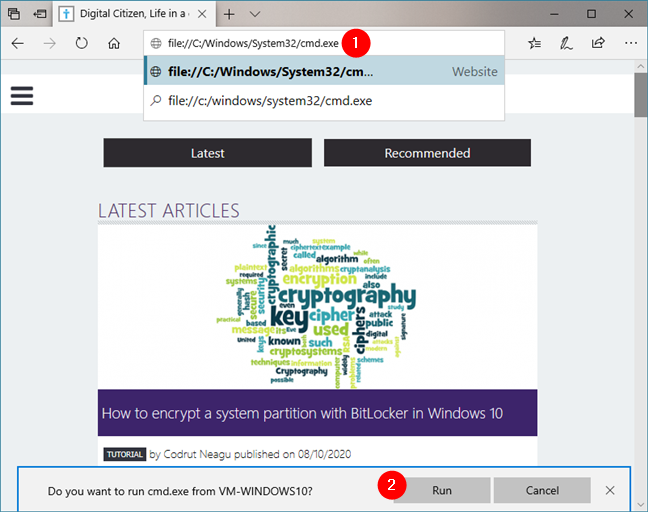This screenshot has width=648, height=512.
Task: Switch to the Recommended tab
Action: 427,153
